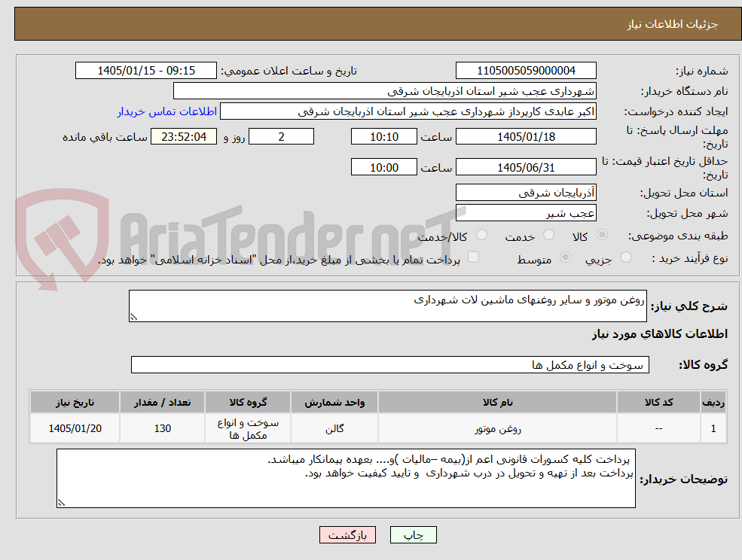Click the اطلاعات کالاهای مورد نیاز heading
This screenshot has height=560, width=742.
point(660,334)
